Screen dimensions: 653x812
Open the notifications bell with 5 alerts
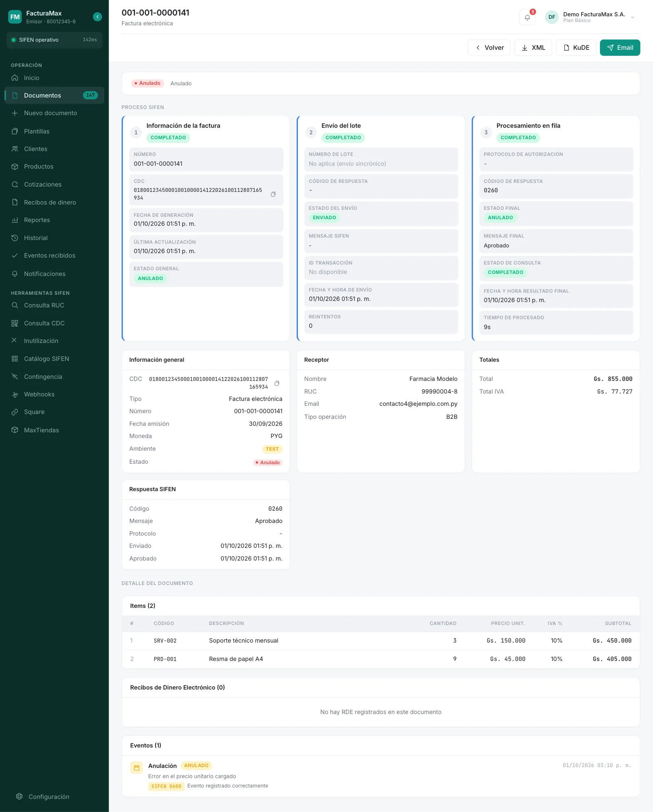click(527, 17)
